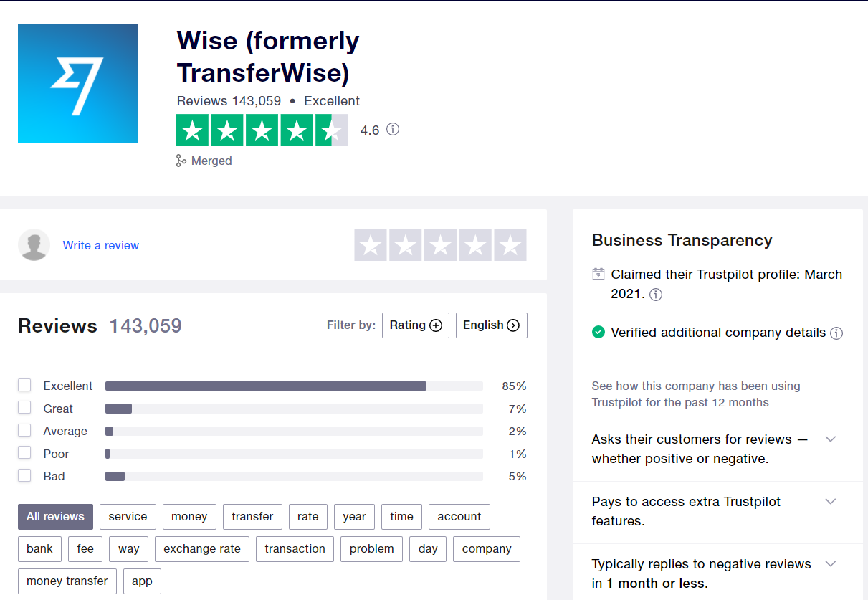Enable the Bad rating filter checkbox
Screen dimensions: 868x600
pos(25,476)
